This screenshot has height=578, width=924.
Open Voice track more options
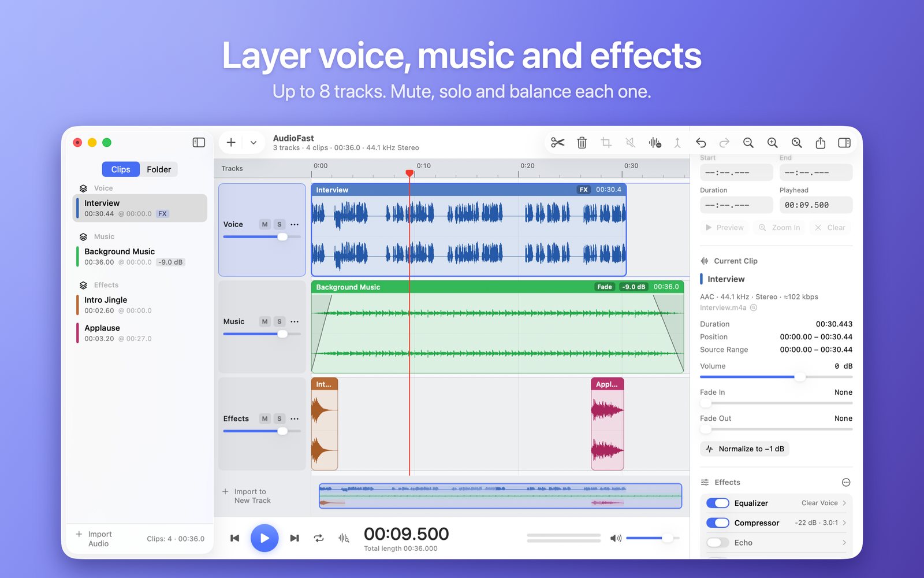(295, 224)
